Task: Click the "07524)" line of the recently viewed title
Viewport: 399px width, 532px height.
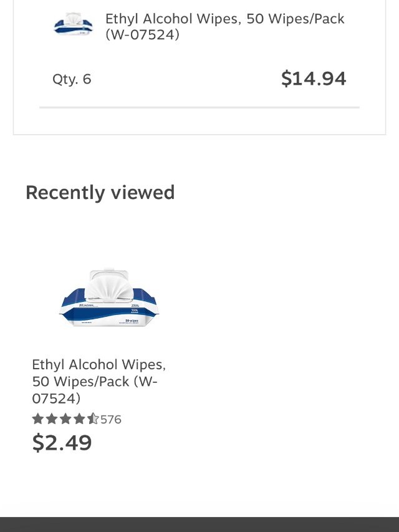Action: [x=56, y=398]
